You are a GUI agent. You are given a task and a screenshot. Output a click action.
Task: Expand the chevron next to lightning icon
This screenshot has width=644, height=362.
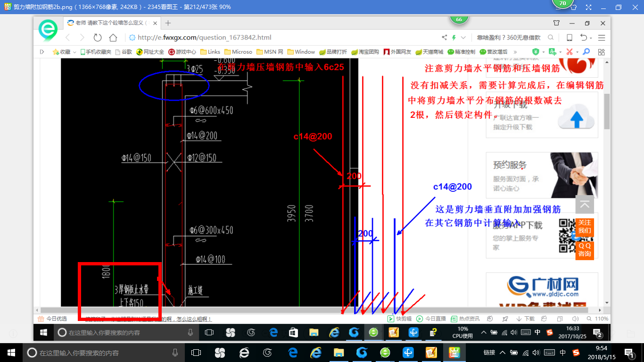(x=463, y=38)
